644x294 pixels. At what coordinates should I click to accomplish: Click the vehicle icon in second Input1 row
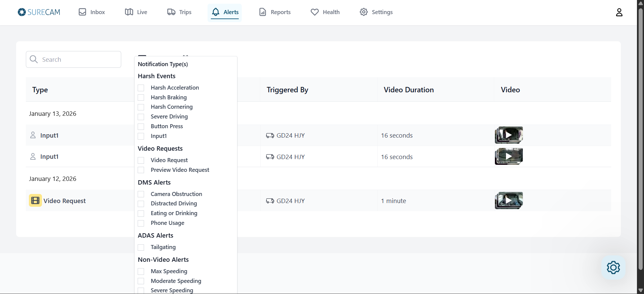pyautogui.click(x=270, y=157)
